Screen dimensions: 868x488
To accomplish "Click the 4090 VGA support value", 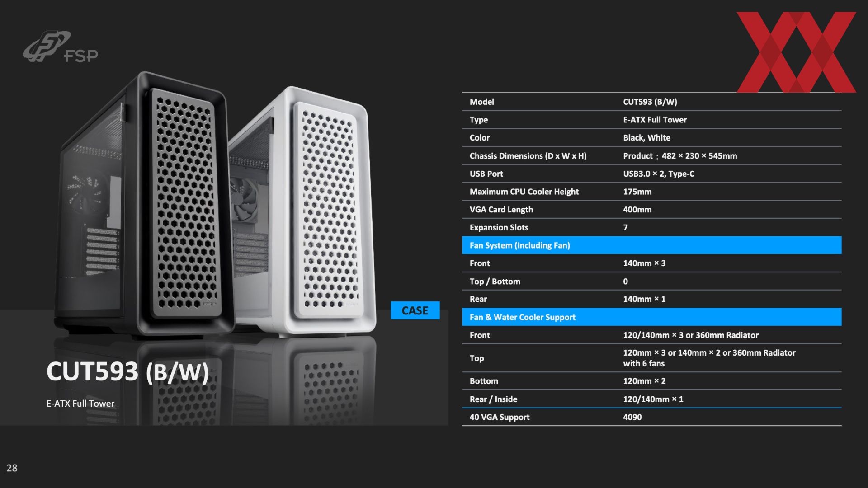I will coord(632,417).
